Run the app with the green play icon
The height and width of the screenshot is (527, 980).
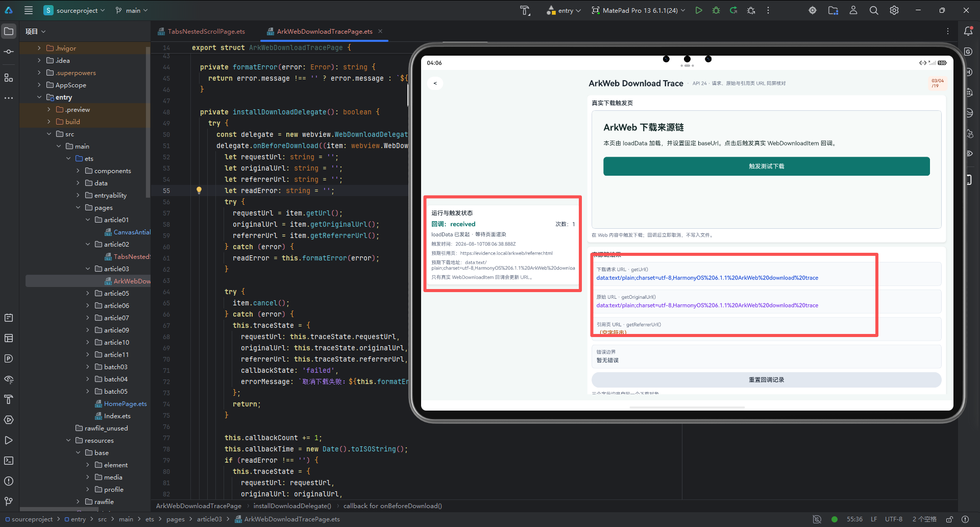699,10
